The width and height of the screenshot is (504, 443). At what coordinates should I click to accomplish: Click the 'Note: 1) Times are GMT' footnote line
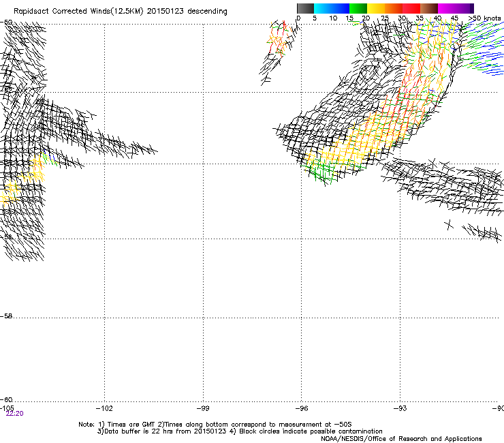click(215, 425)
